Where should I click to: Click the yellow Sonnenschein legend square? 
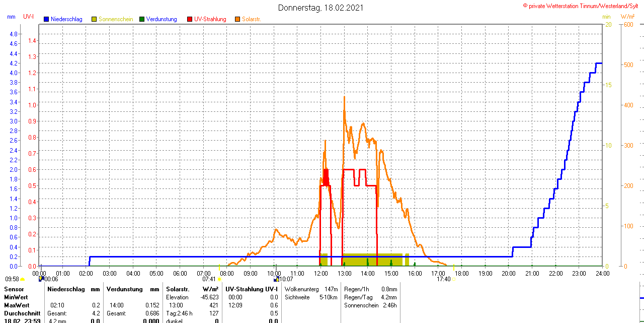(94, 19)
